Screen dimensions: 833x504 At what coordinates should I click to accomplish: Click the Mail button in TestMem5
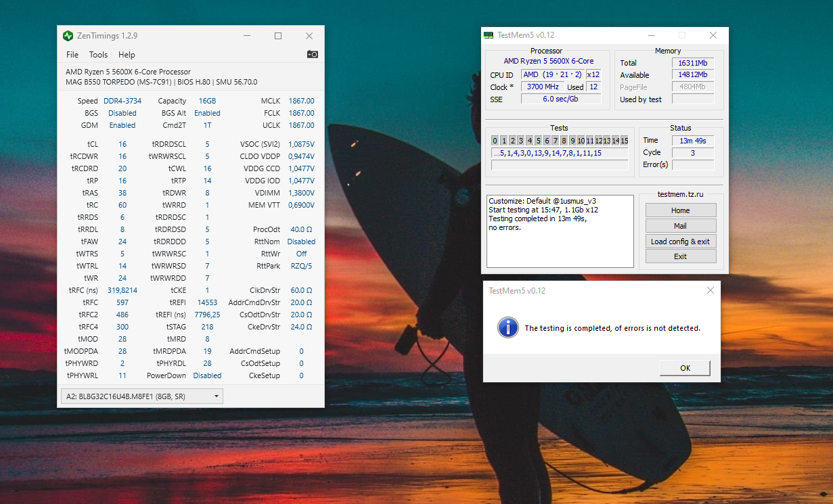tap(681, 226)
